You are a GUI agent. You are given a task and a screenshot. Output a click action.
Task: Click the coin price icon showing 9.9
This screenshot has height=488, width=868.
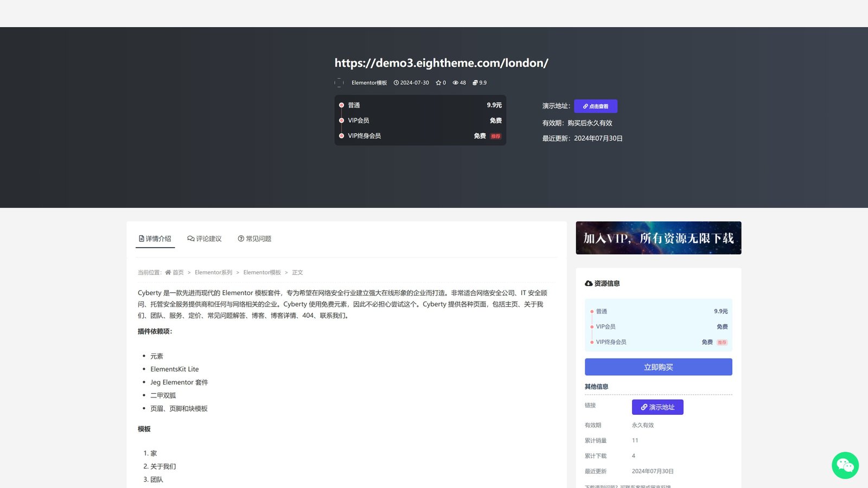[x=475, y=83]
